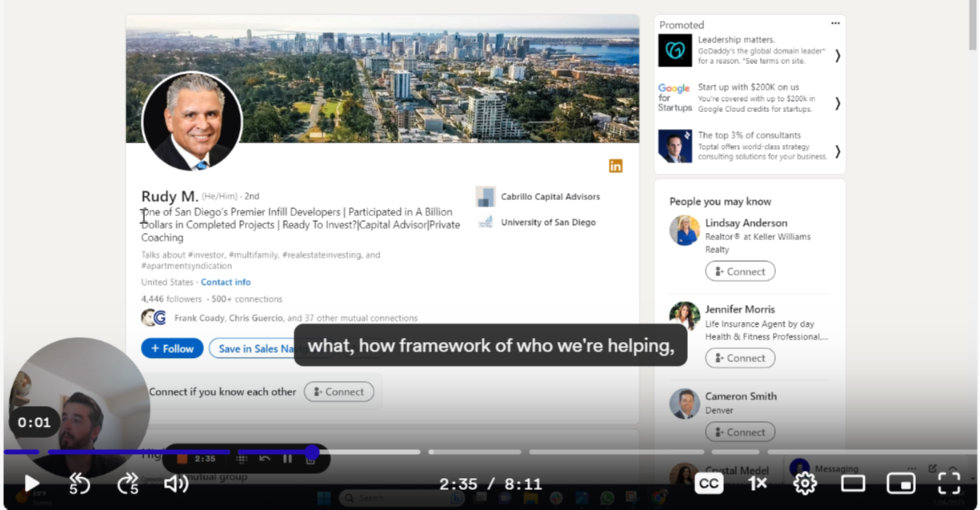980x510 pixels.
Task: Open Cabrillo Capital Advisors company link
Action: click(x=550, y=196)
